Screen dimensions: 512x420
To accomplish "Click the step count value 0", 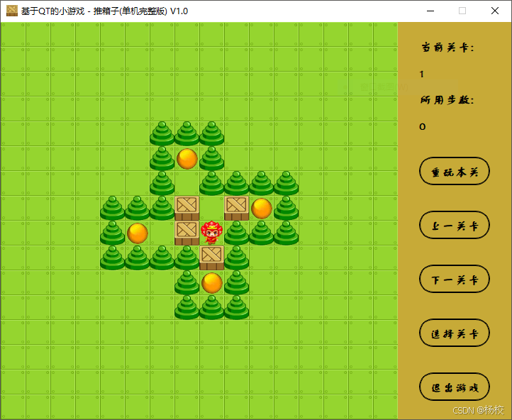I will [422, 126].
